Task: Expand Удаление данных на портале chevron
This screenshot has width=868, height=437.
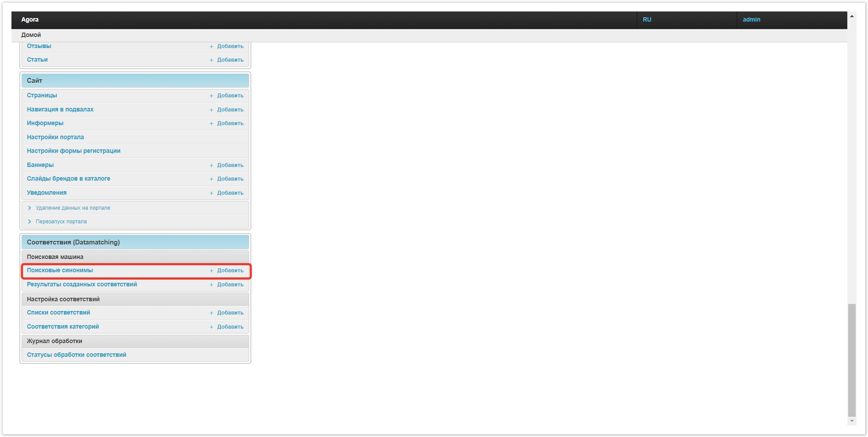Action: pyautogui.click(x=29, y=208)
